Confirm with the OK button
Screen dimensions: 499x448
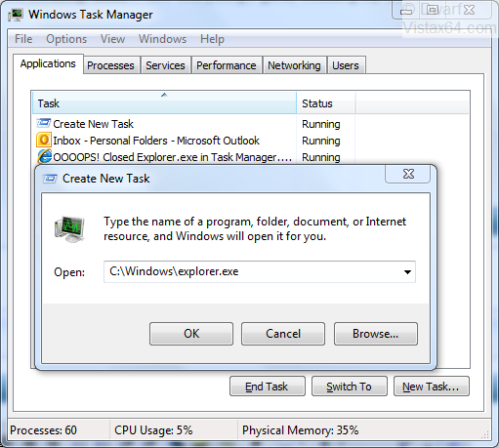tap(191, 334)
